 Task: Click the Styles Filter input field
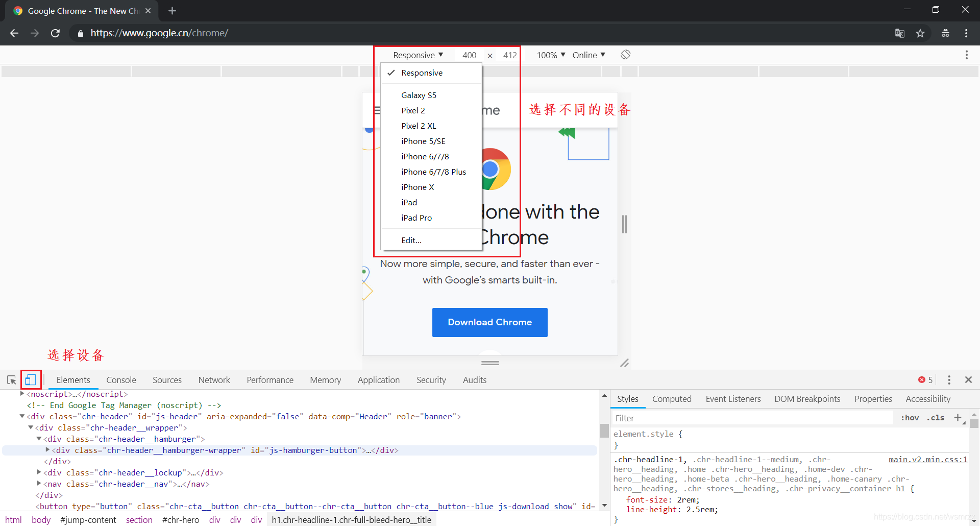tap(752, 418)
